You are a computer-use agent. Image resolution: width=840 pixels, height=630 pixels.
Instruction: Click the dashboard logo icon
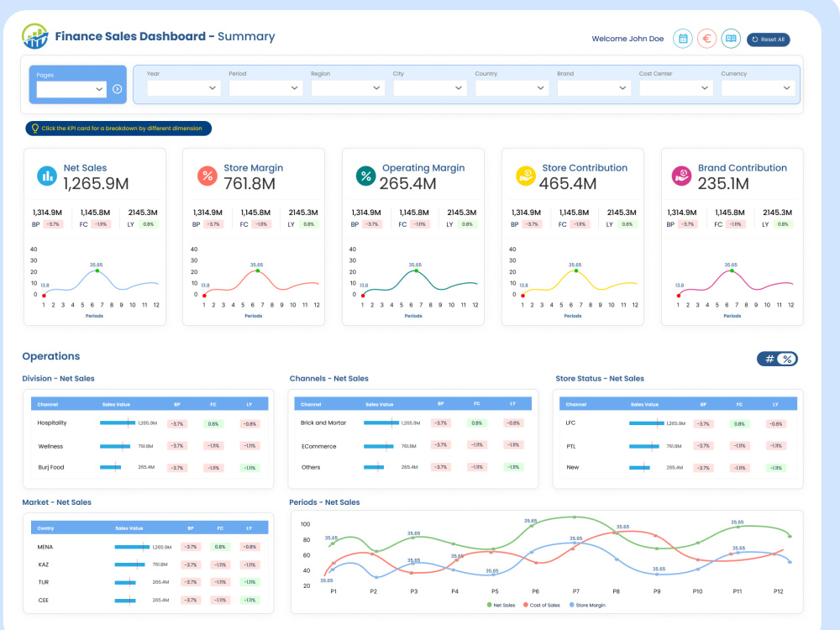(34, 36)
